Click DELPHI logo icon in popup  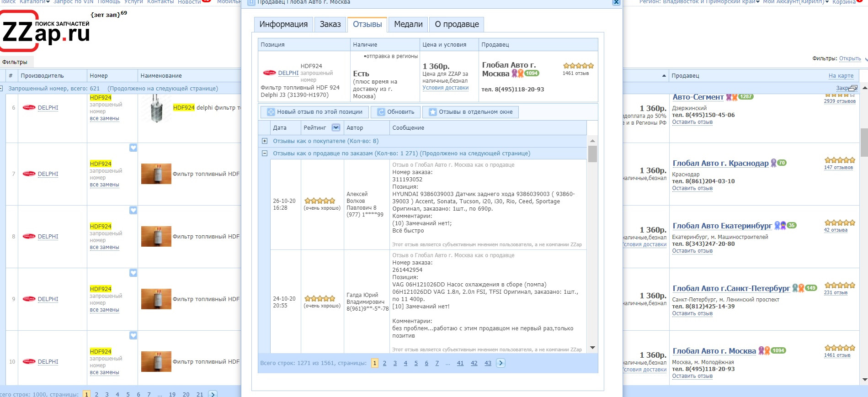click(269, 73)
